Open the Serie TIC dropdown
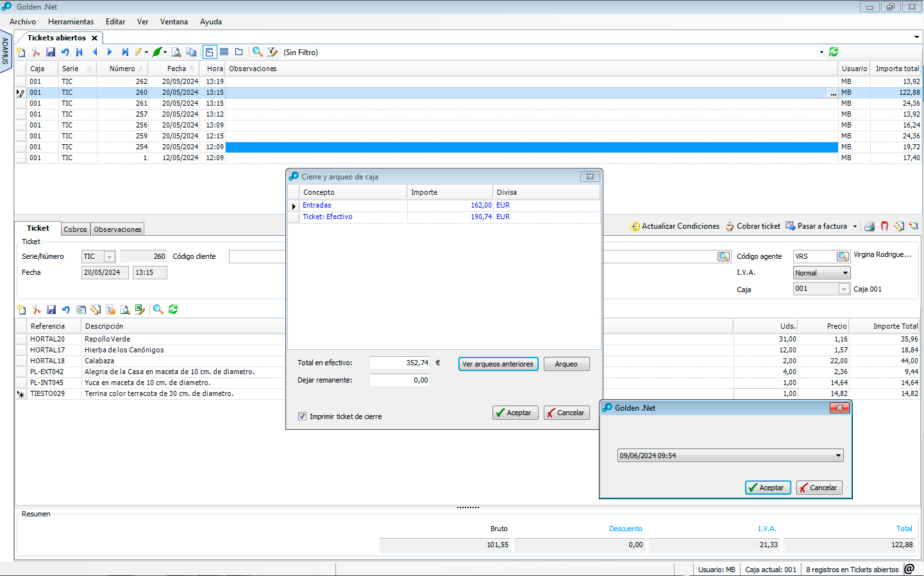924x576 pixels. pos(109,256)
